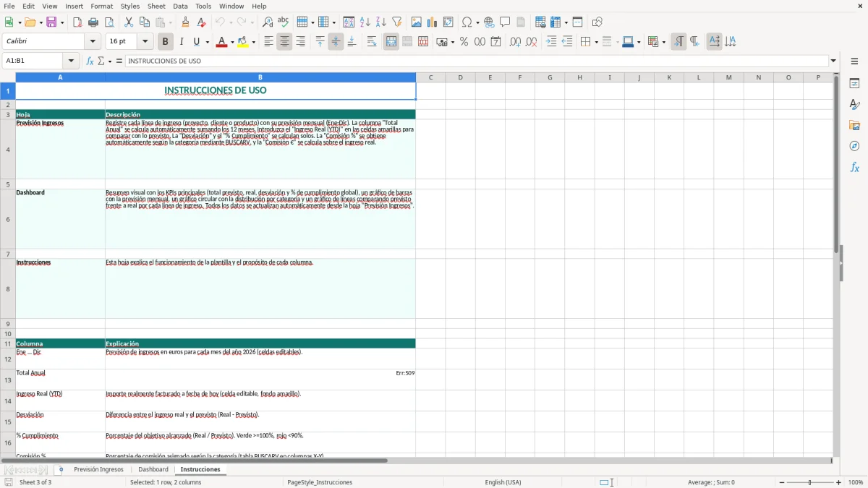Click the Export as PDF icon

pos(77,22)
